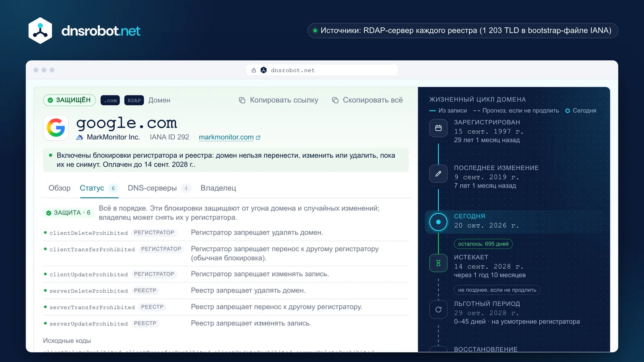Click the google.com domain heading
The image size is (644, 362).
tap(127, 123)
